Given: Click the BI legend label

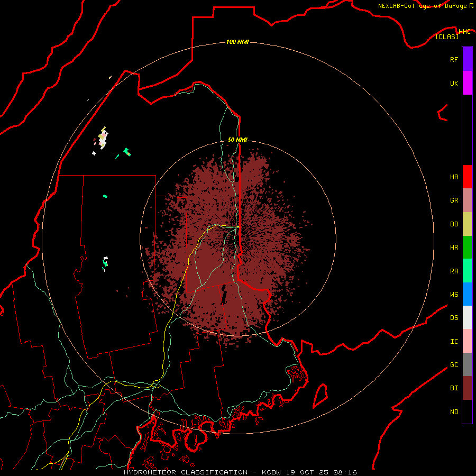Looking at the screenshot, I should (454, 388).
